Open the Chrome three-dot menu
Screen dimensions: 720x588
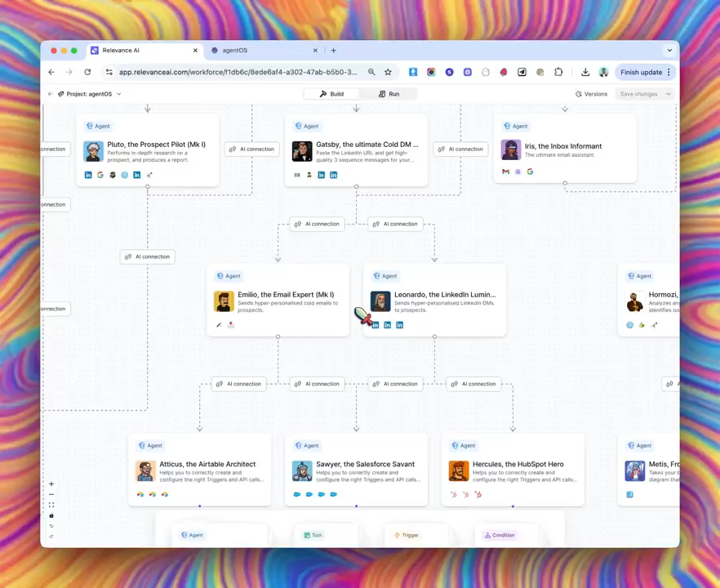coord(669,72)
